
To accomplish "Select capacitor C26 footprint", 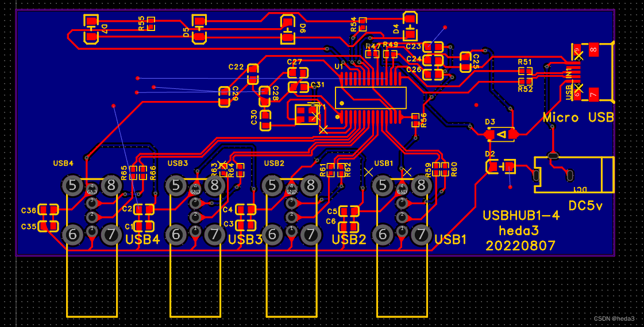I will (x=433, y=74).
